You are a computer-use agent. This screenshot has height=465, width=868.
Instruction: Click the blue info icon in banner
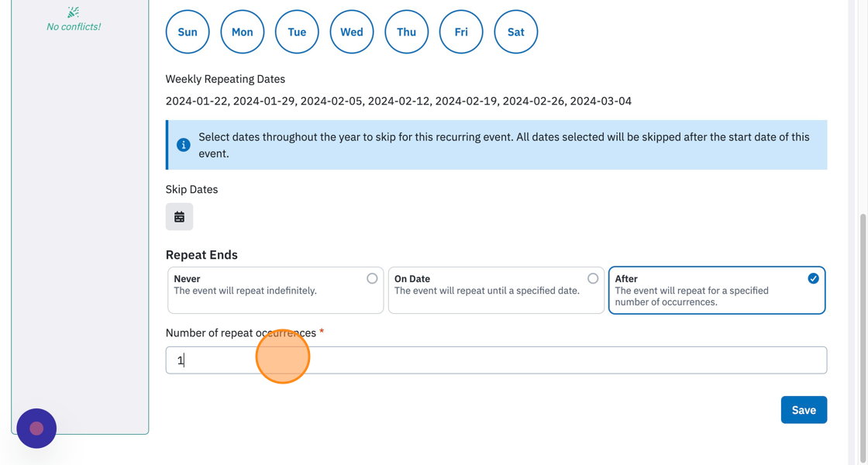click(x=183, y=145)
